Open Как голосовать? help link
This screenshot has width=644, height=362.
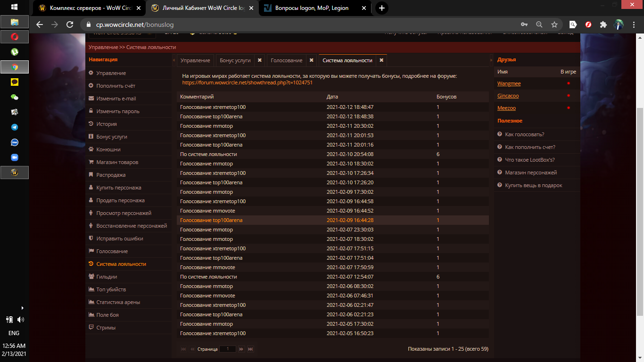(524, 134)
